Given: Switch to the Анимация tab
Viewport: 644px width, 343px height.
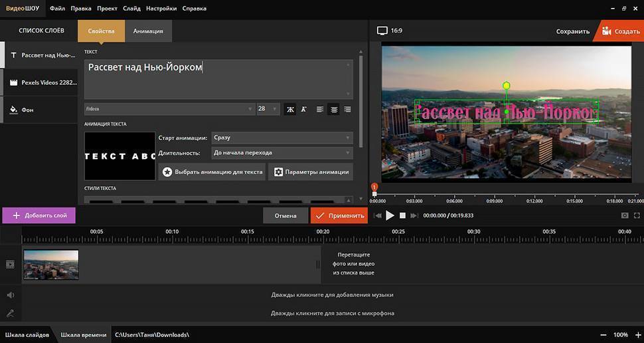Looking at the screenshot, I should 148,31.
